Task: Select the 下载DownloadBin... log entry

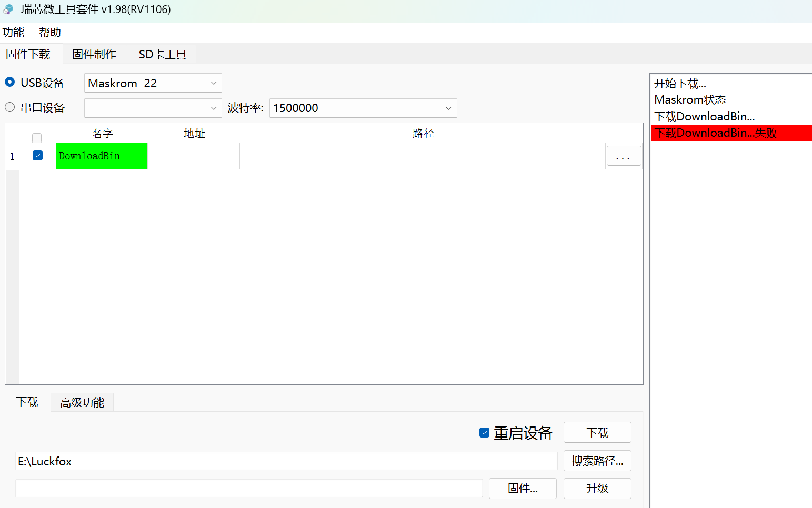Action: pyautogui.click(x=731, y=116)
